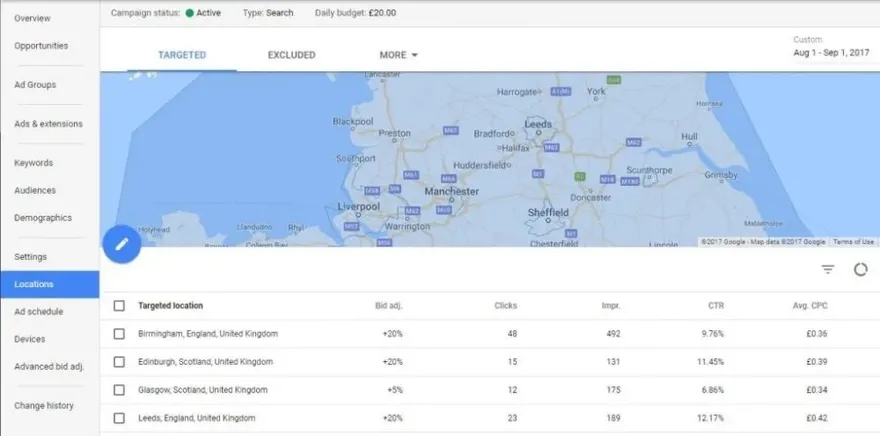Open Audiences in the sidebar
Screen dimensions: 880x436
click(x=35, y=190)
